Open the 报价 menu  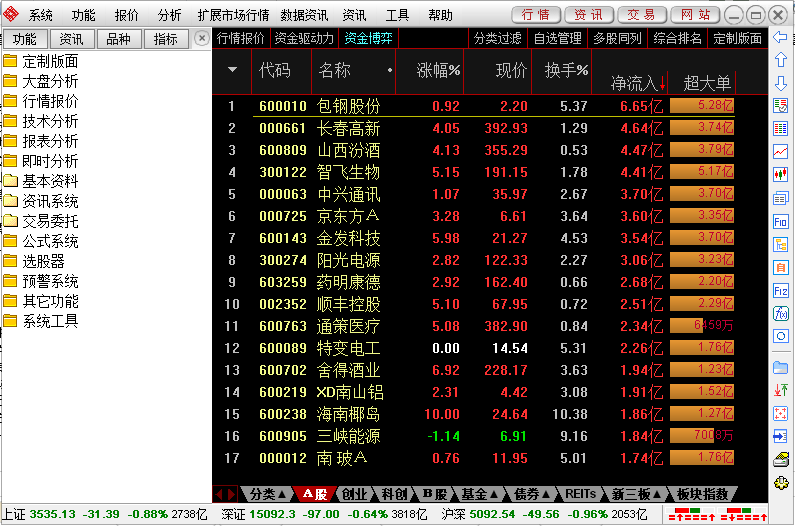pyautogui.click(x=126, y=15)
